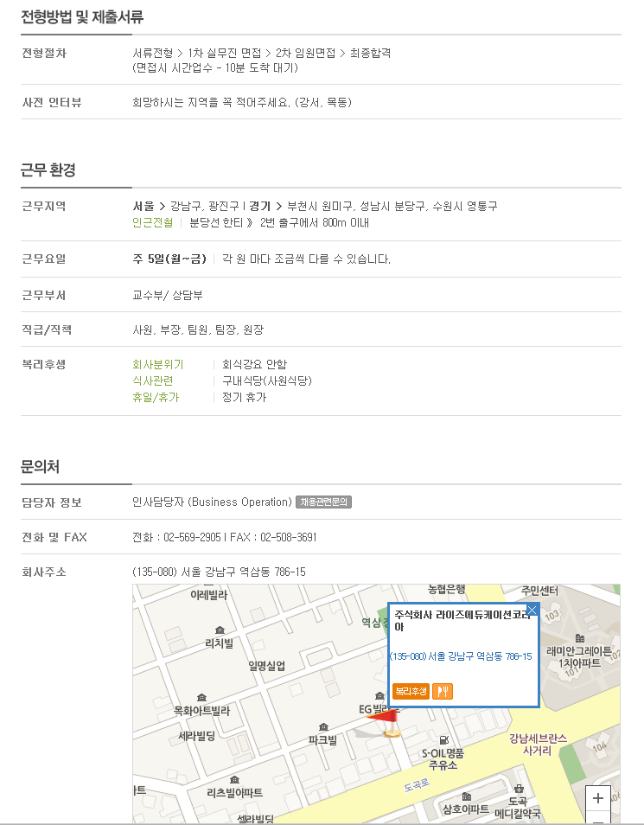Click the 휴일/휴가 welfare category
The width and height of the screenshot is (644, 825).
[x=156, y=397]
